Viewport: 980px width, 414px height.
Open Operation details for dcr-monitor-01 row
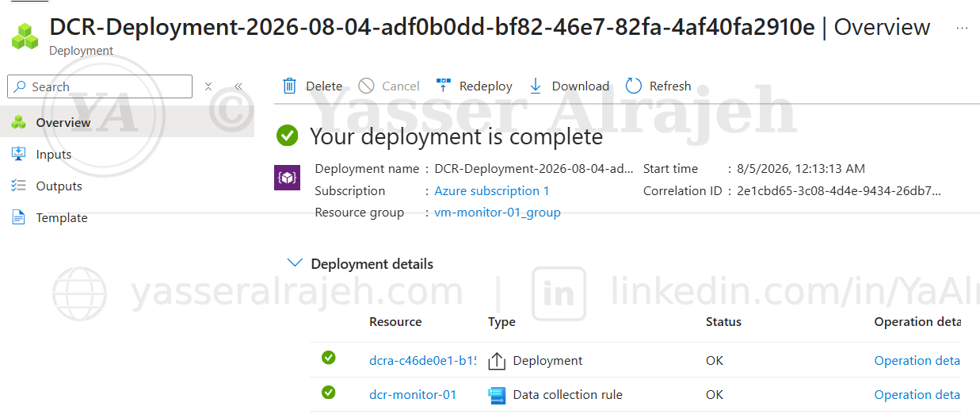[917, 394]
